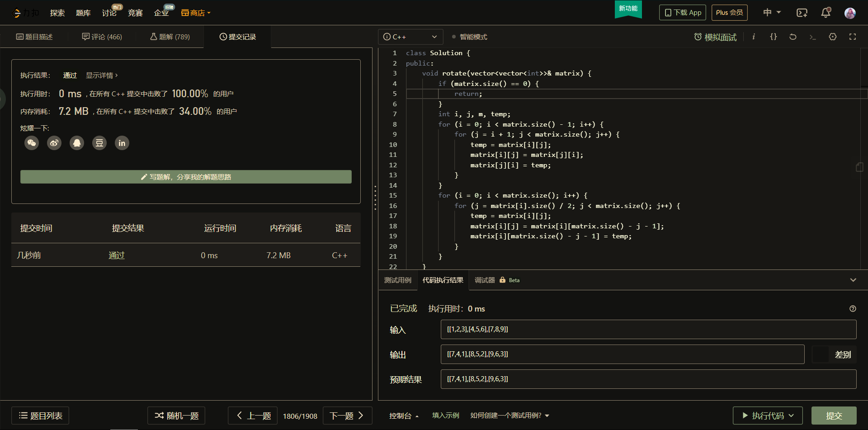Open the site language switcher dropdown
The height and width of the screenshot is (430, 868).
click(x=772, y=13)
